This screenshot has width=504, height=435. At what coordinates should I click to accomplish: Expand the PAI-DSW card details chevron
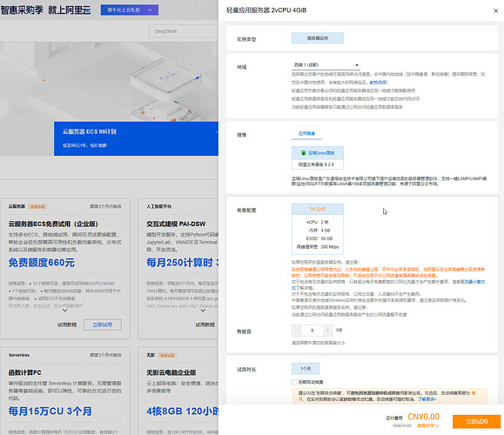pyautogui.click(x=203, y=311)
